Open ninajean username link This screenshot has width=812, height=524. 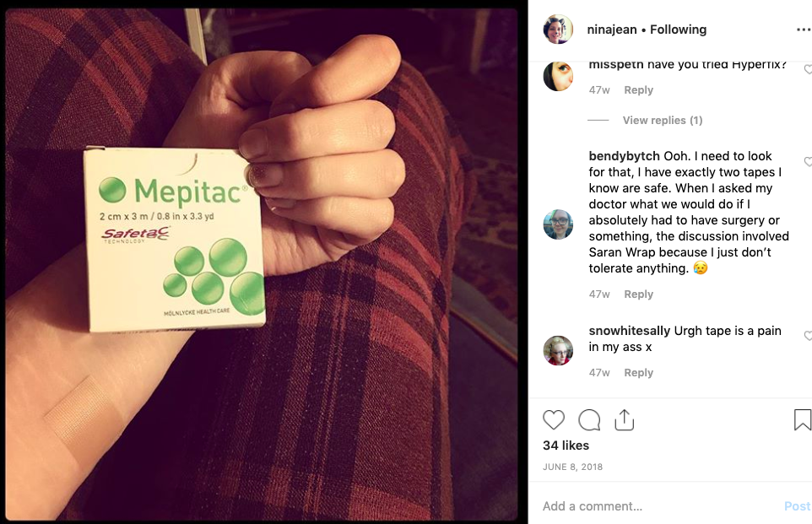click(612, 30)
